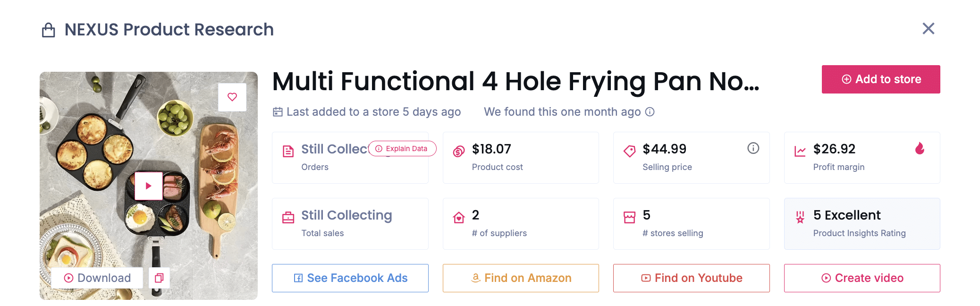Click the NEXUS shopping bag logo icon
Viewport: 980px width, 306px height.
click(x=47, y=29)
